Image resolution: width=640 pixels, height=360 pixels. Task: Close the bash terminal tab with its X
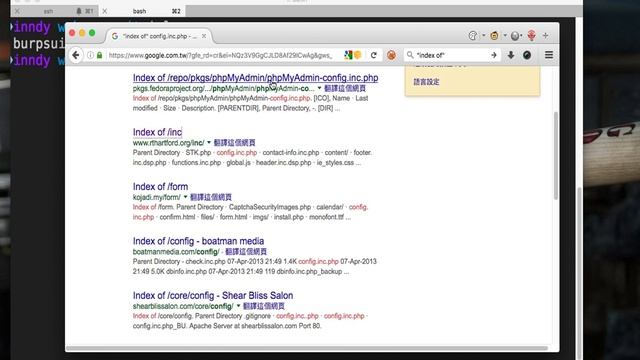pos(104,11)
